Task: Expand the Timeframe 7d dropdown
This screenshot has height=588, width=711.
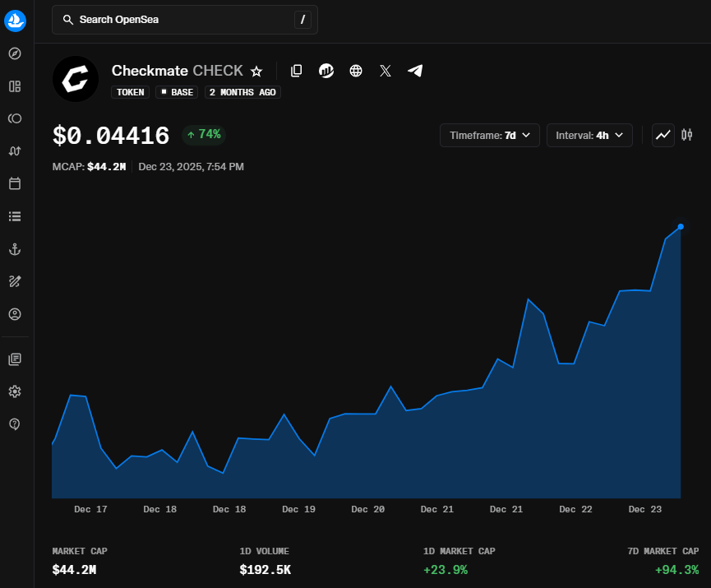Action: click(x=490, y=135)
